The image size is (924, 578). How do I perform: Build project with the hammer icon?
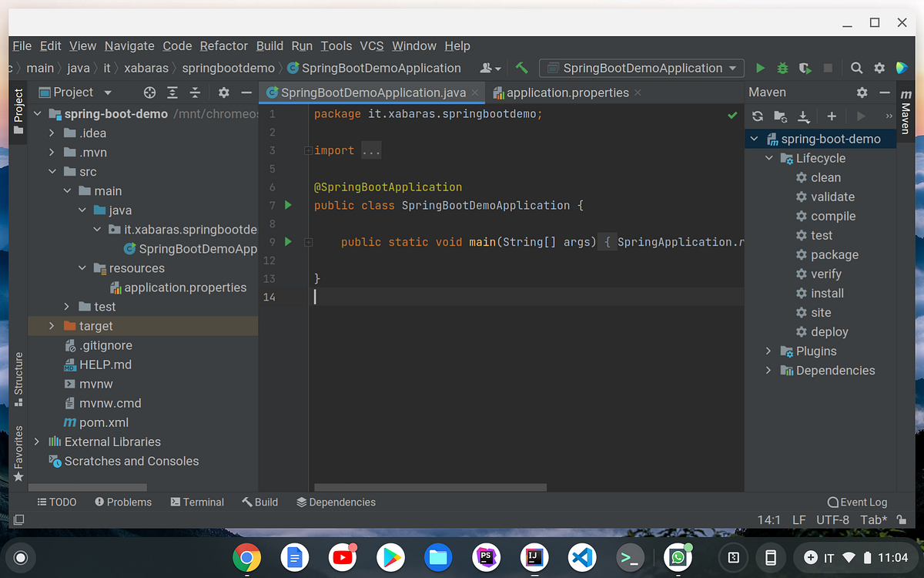522,68
